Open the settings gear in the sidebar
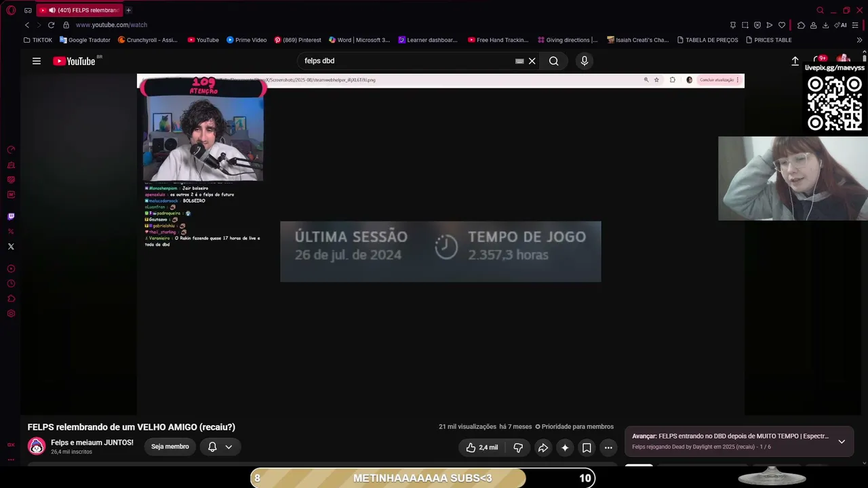 (x=11, y=314)
